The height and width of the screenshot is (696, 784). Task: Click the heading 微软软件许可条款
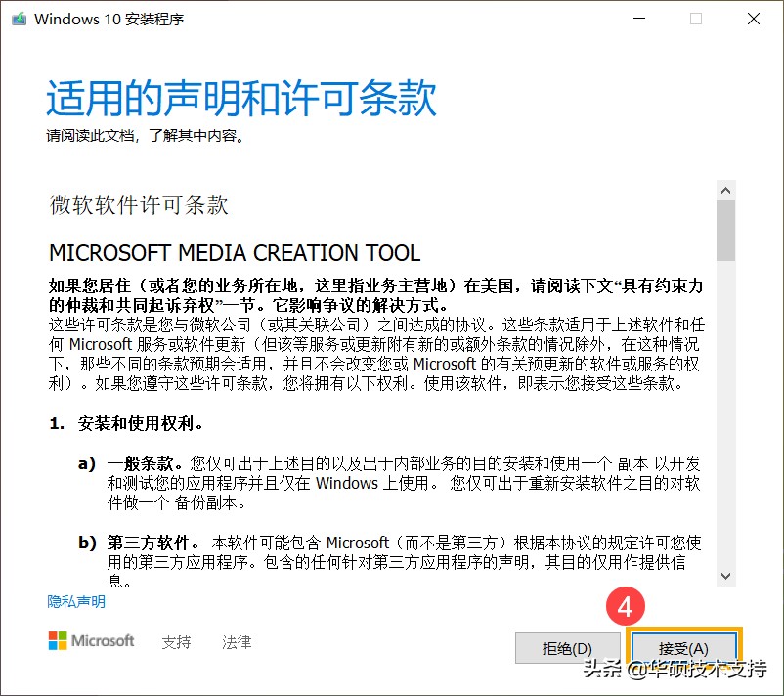click(139, 205)
